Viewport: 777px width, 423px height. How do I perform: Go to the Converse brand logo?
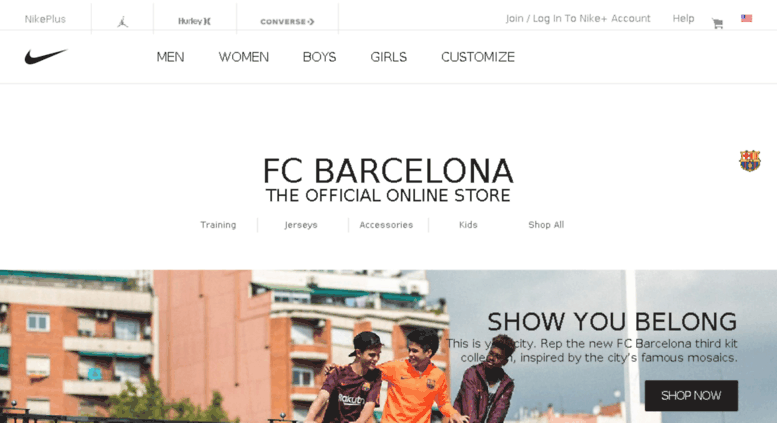pos(287,22)
